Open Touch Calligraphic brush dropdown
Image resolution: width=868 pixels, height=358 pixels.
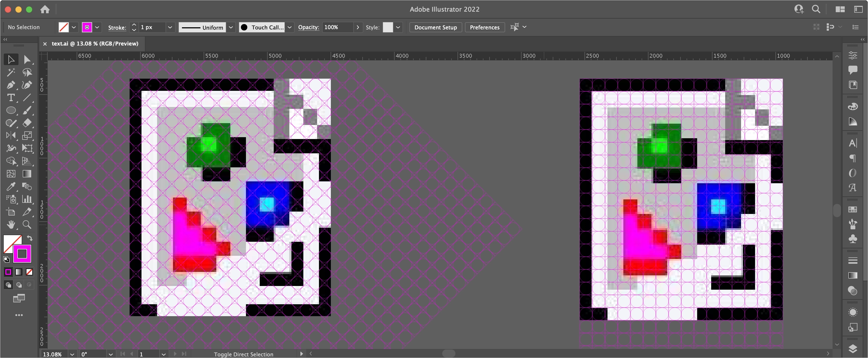289,27
